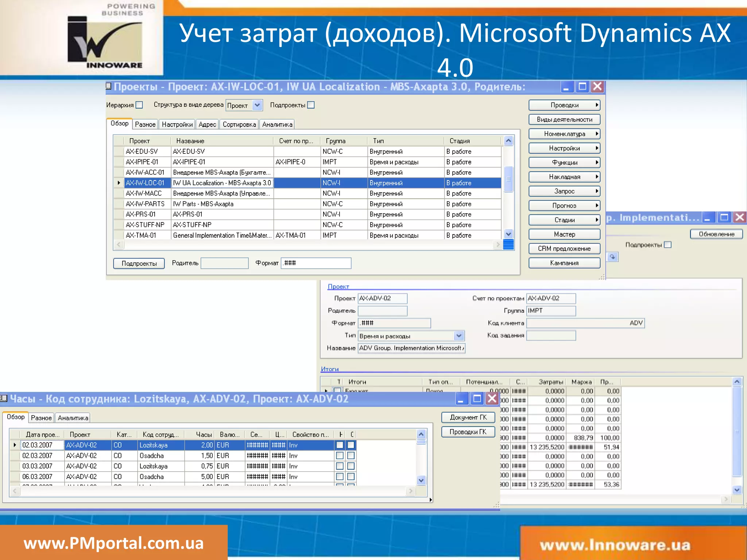747x560 pixels.
Task: Toggle second checkbox in Osadcha 5,00 row
Action: [x=351, y=477]
